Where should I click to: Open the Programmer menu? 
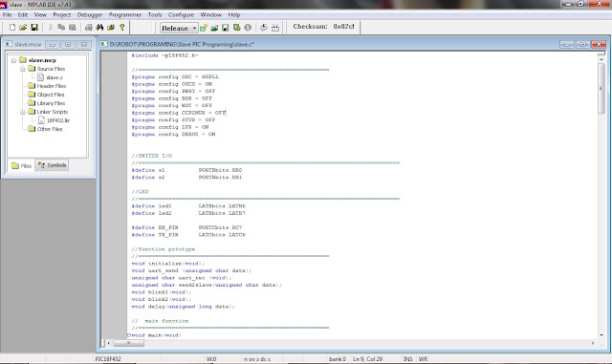[x=125, y=15]
